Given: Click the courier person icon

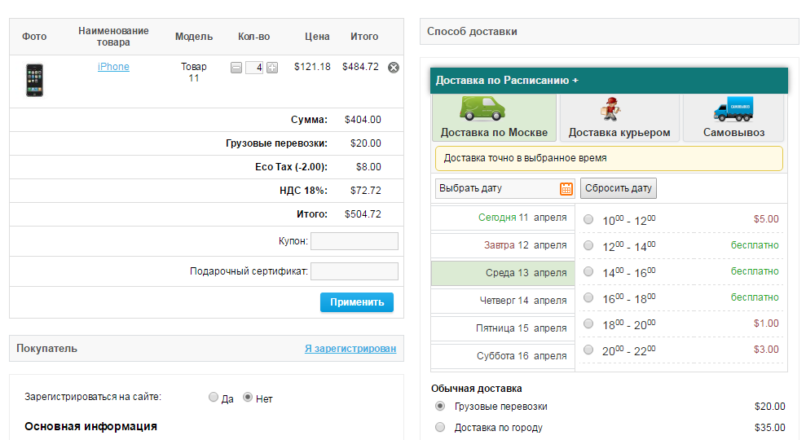Looking at the screenshot, I should coord(611,108).
